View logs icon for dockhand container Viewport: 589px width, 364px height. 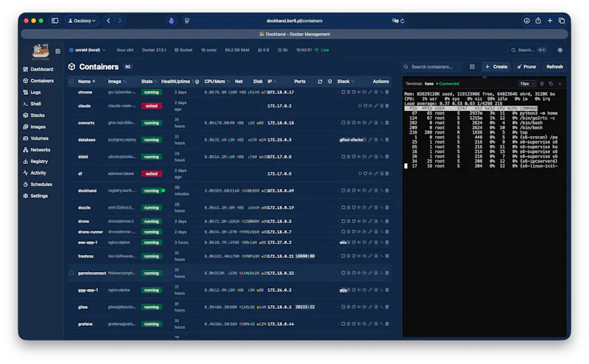click(x=375, y=190)
